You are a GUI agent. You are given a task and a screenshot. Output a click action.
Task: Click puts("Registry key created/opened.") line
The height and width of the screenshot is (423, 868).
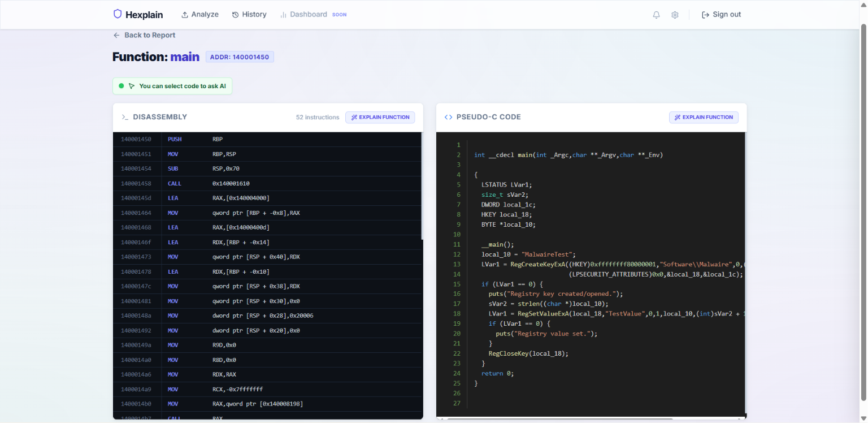click(x=555, y=294)
